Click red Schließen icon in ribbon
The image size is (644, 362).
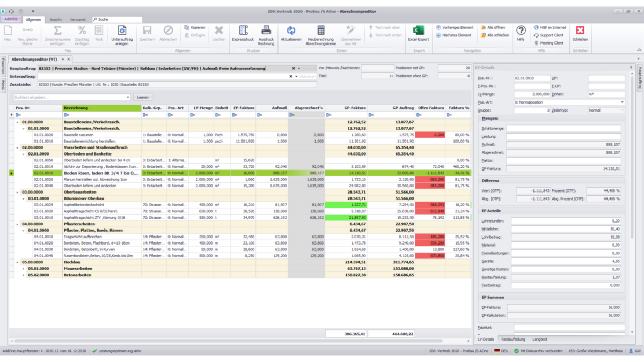(580, 31)
